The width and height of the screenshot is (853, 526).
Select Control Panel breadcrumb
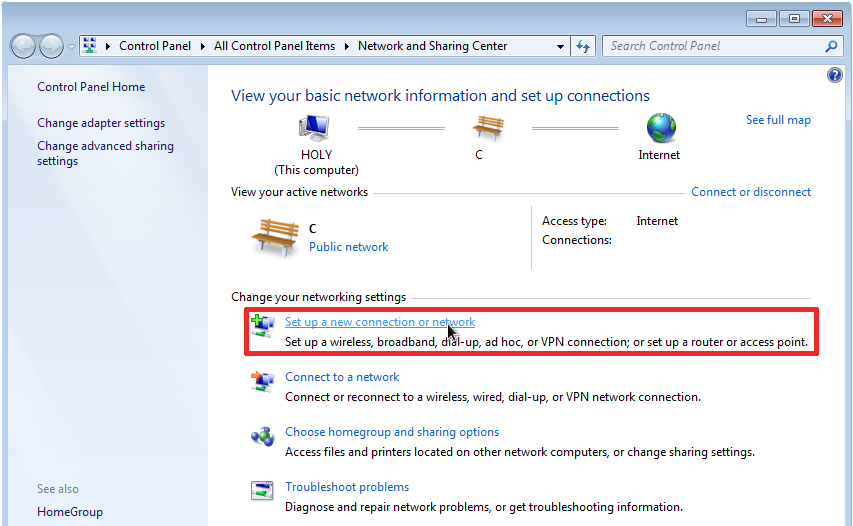click(x=155, y=46)
